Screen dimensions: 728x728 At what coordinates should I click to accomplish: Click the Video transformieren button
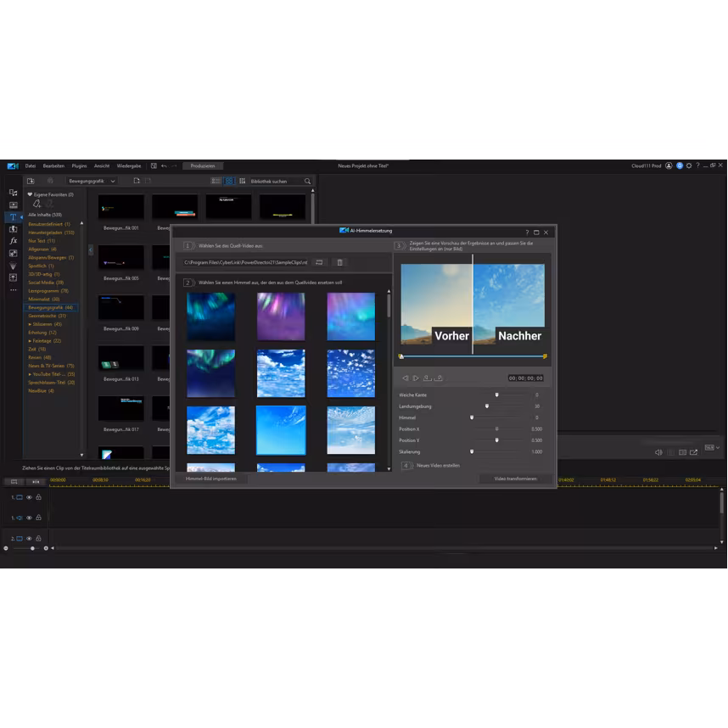click(x=515, y=479)
